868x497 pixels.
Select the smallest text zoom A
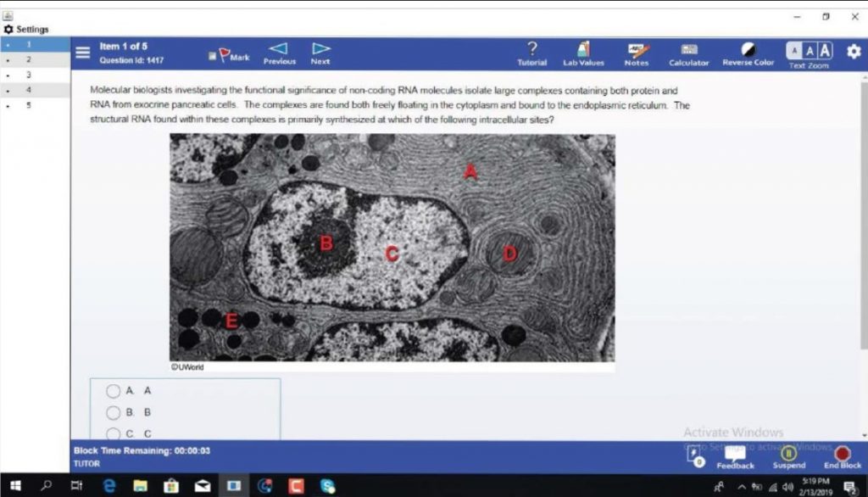pyautogui.click(x=793, y=51)
